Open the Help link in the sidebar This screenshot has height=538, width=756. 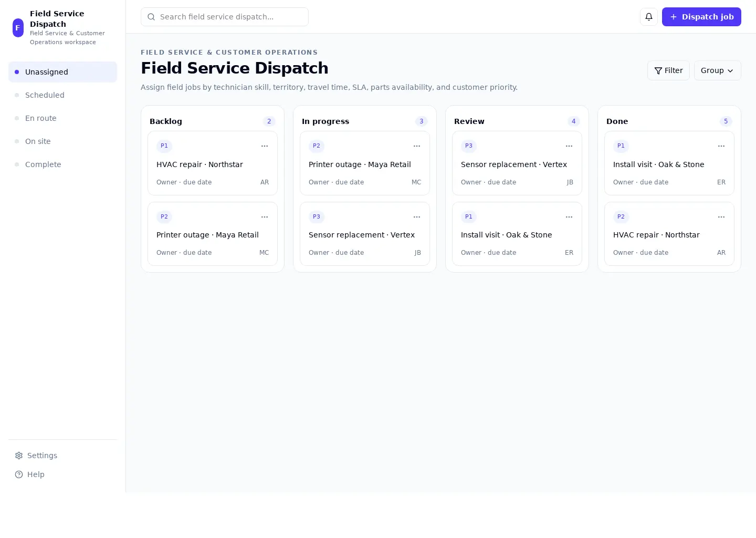point(62,474)
